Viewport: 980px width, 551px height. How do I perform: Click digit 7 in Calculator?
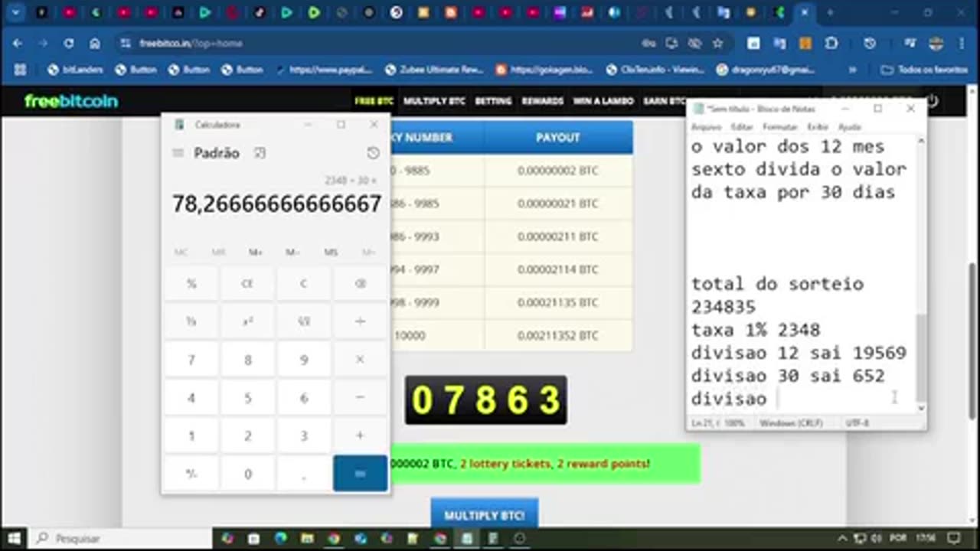(191, 360)
